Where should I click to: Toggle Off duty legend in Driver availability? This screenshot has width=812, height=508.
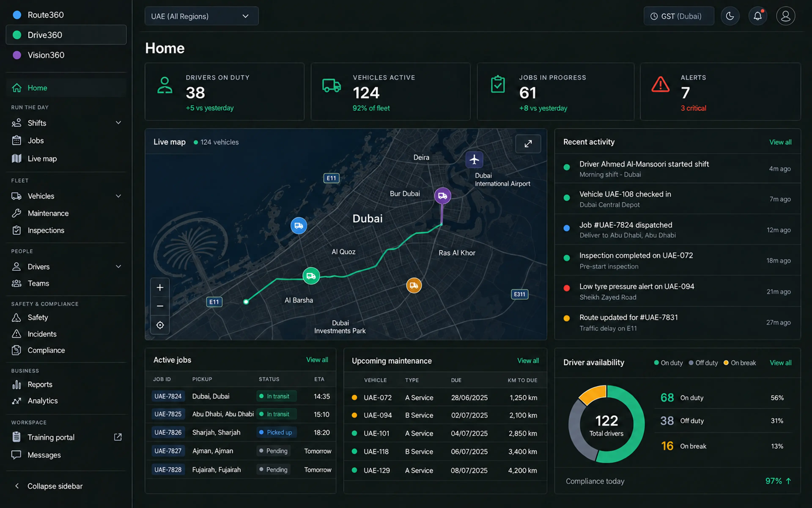pos(703,362)
